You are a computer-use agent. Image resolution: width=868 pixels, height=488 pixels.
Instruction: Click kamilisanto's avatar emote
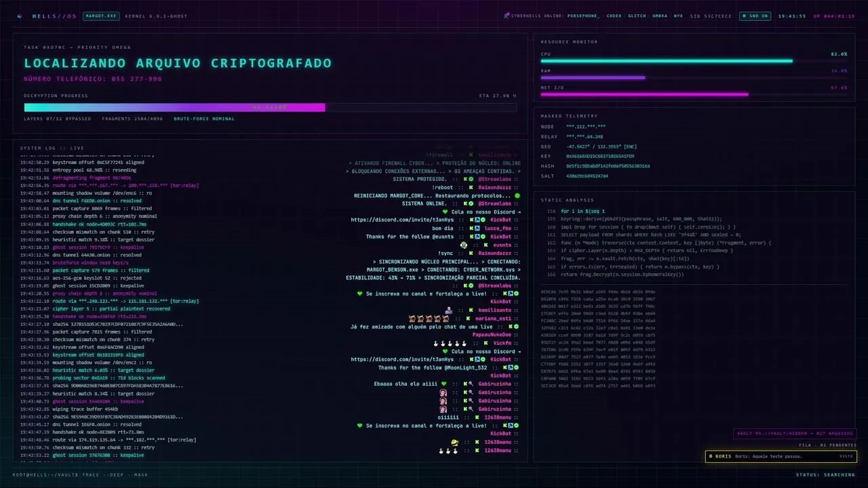click(x=448, y=310)
